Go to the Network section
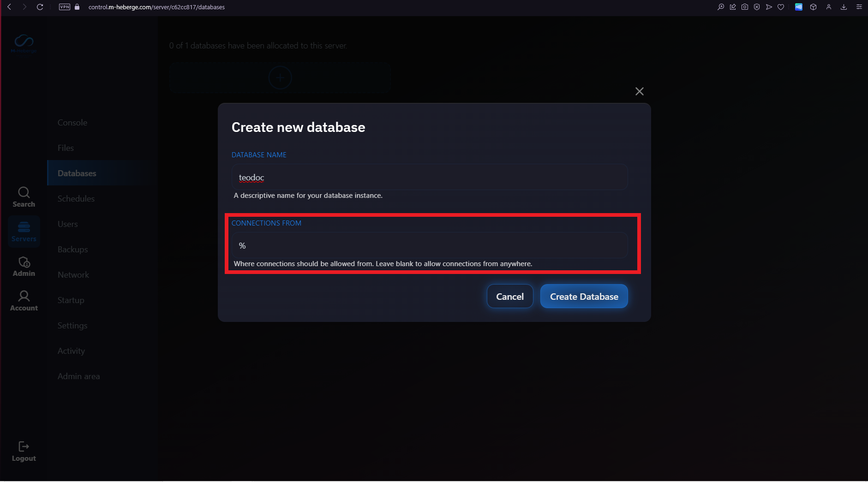Image resolution: width=868 pixels, height=482 pixels. point(73,275)
